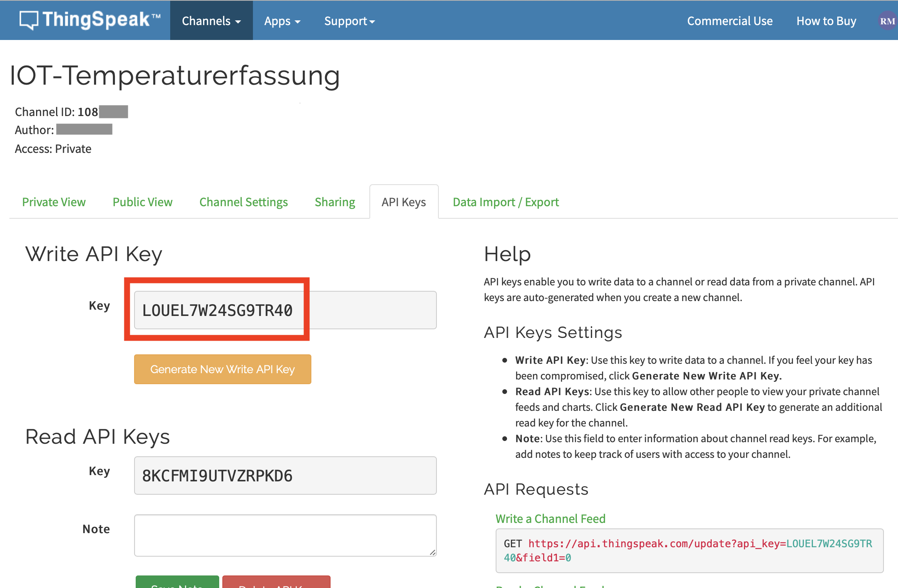Click the Save Note button
The height and width of the screenshot is (588, 898).
click(177, 585)
